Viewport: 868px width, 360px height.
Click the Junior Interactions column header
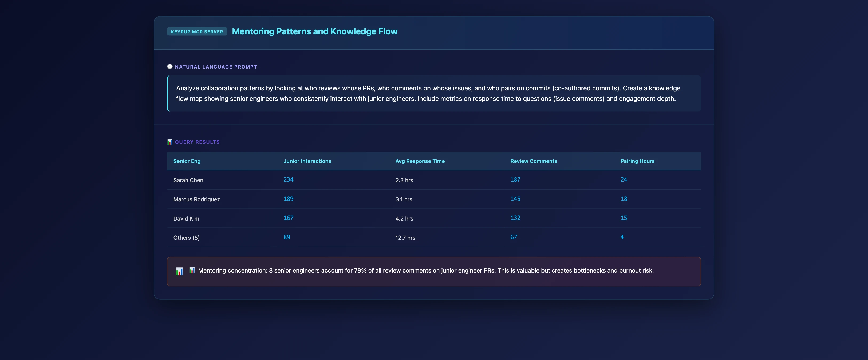[307, 161]
